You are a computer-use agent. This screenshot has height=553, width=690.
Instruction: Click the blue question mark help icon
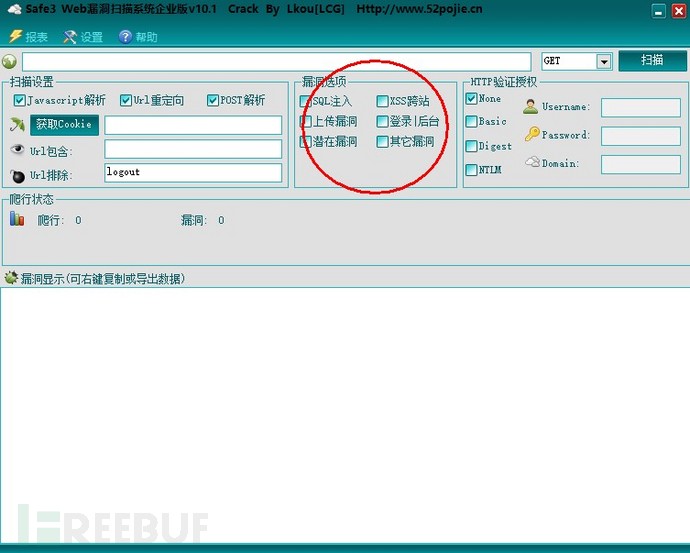tap(125, 37)
